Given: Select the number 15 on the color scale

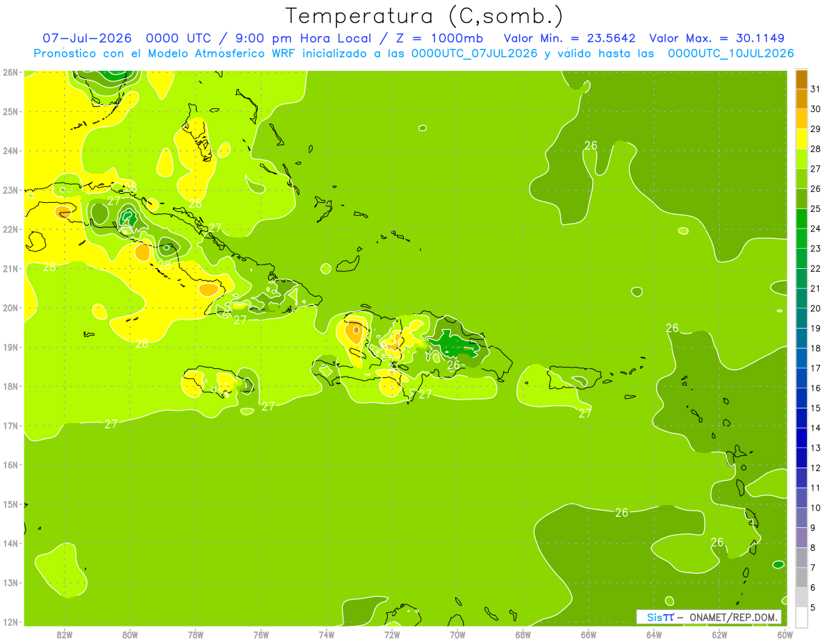Looking at the screenshot, I should click(815, 408).
